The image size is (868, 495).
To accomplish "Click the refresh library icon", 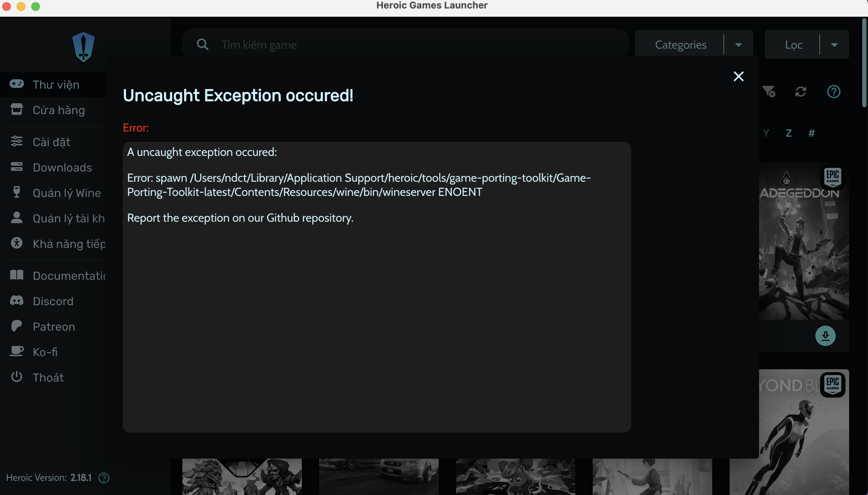I will click(x=801, y=92).
